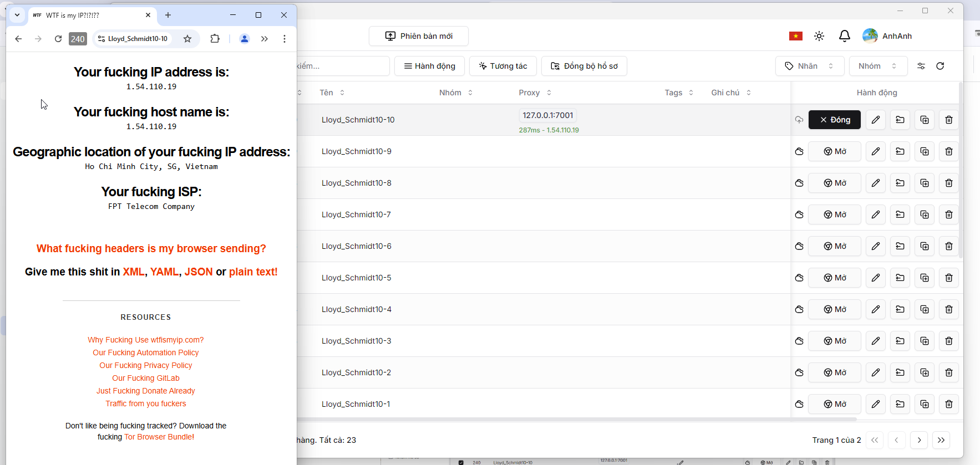
Task: Click the folder move icon for Lloyd_Schmidt10-6
Action: (900, 246)
